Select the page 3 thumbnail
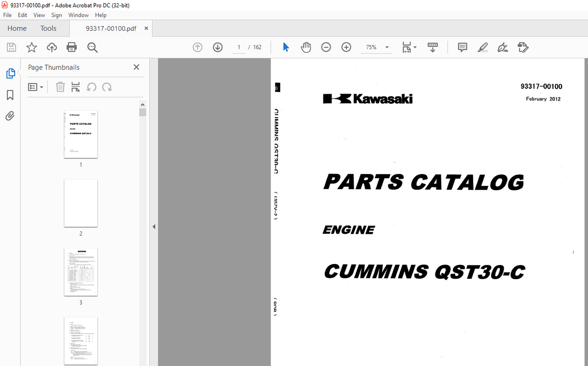 [81, 272]
